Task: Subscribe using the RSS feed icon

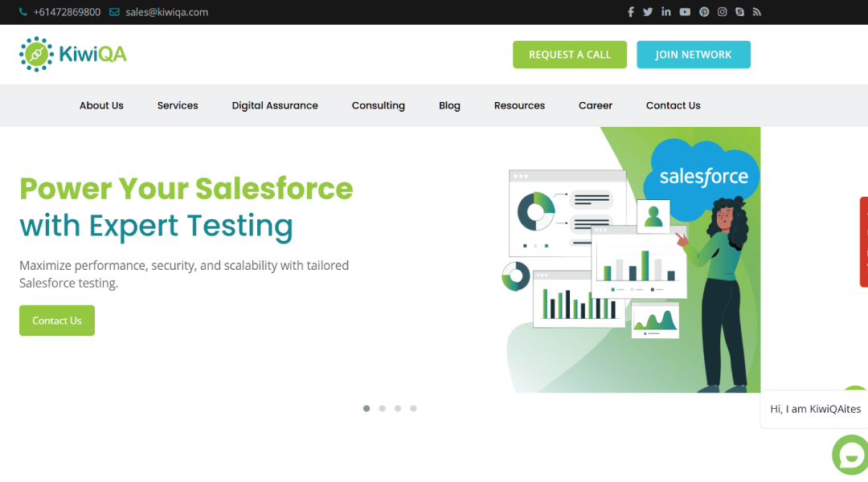Action: click(x=757, y=11)
